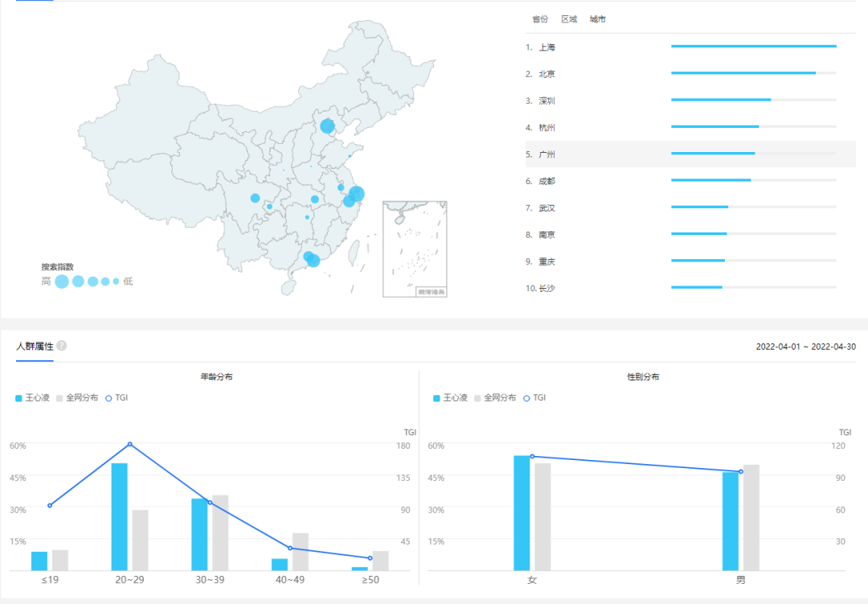Screen dimensions: 868x604
Task: Select the 南京 ranking row
Action: pos(690,234)
